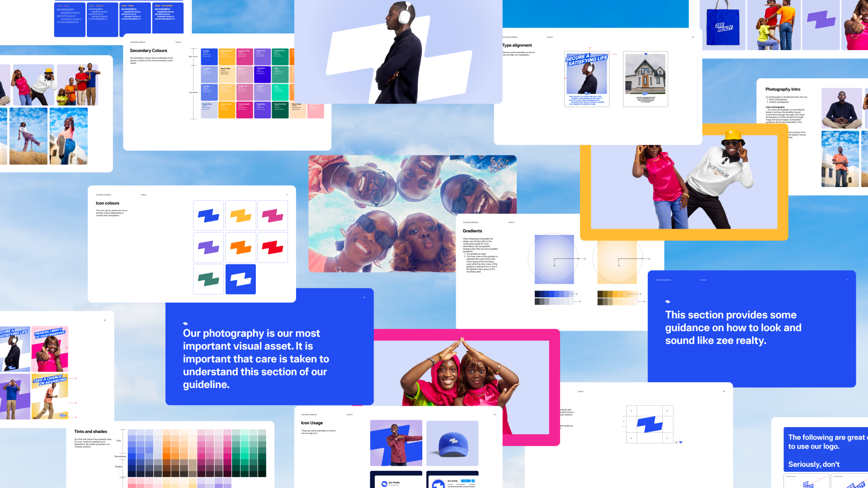Click the SECURE A SATISFYING LIFE poster
868x488 pixels.
(x=586, y=79)
